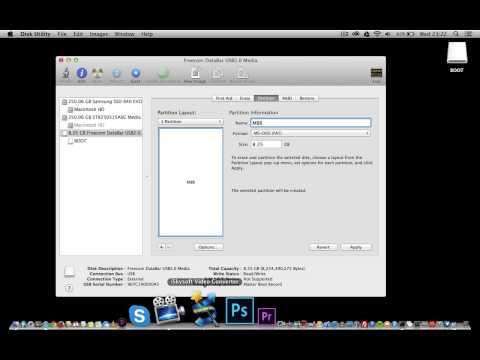Click the plus add partition button
The height and width of the screenshot is (360, 480).
click(162, 247)
